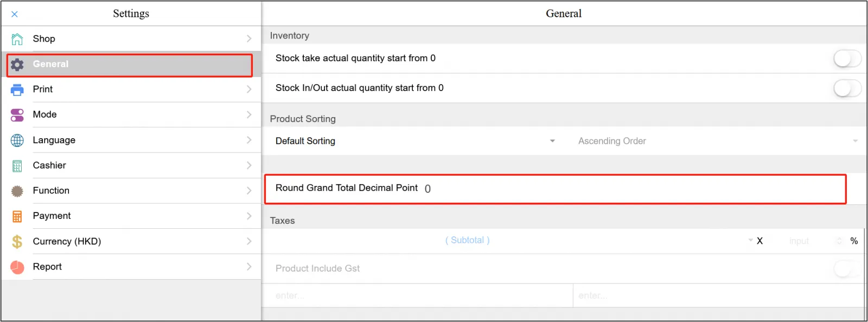
Task: Click the Shop home icon
Action: (17, 38)
